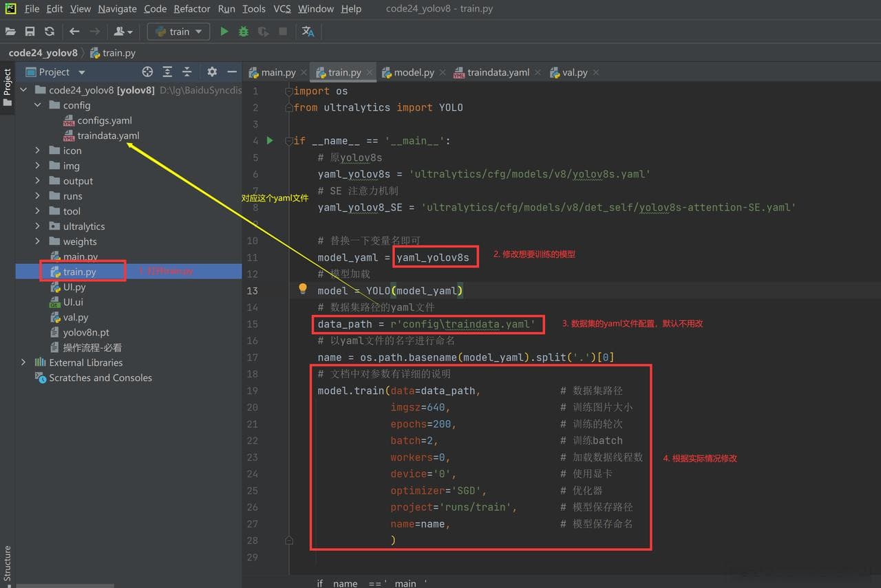Click the Stop icon in the toolbar
This screenshot has width=881, height=588.
click(282, 32)
